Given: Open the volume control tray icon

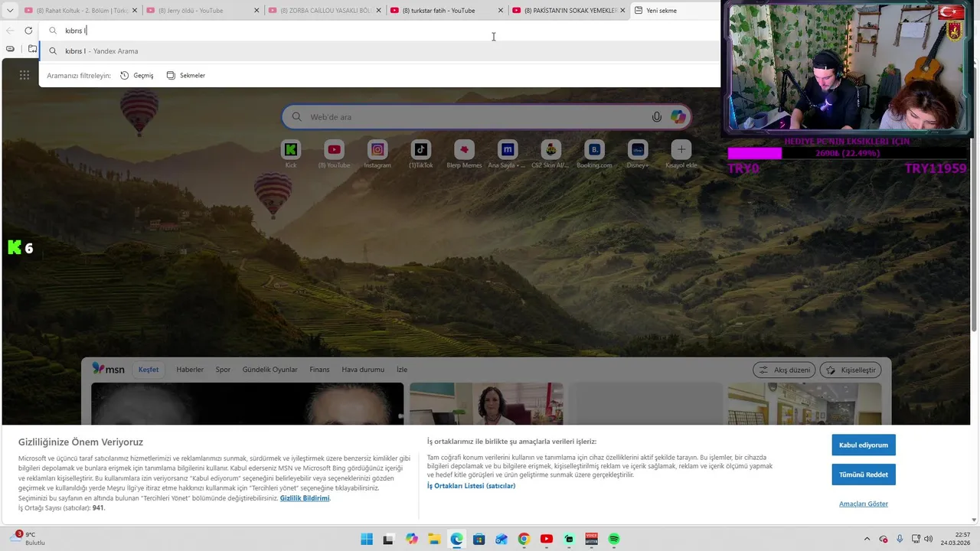Looking at the screenshot, I should [927, 539].
